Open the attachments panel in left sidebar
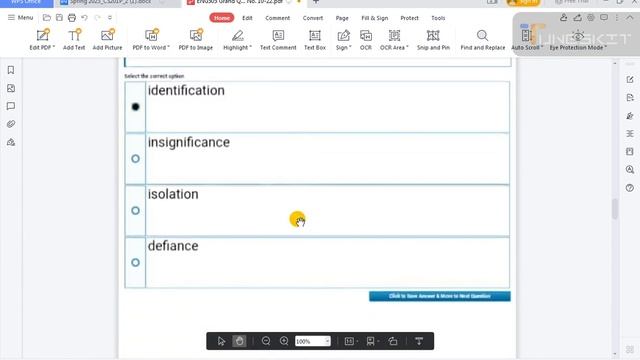 point(11,124)
